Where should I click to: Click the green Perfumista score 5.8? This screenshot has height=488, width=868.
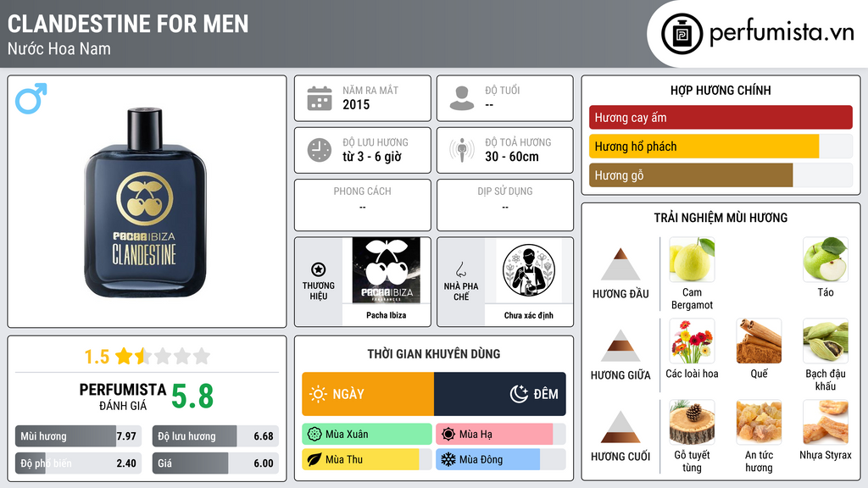pyautogui.click(x=192, y=396)
